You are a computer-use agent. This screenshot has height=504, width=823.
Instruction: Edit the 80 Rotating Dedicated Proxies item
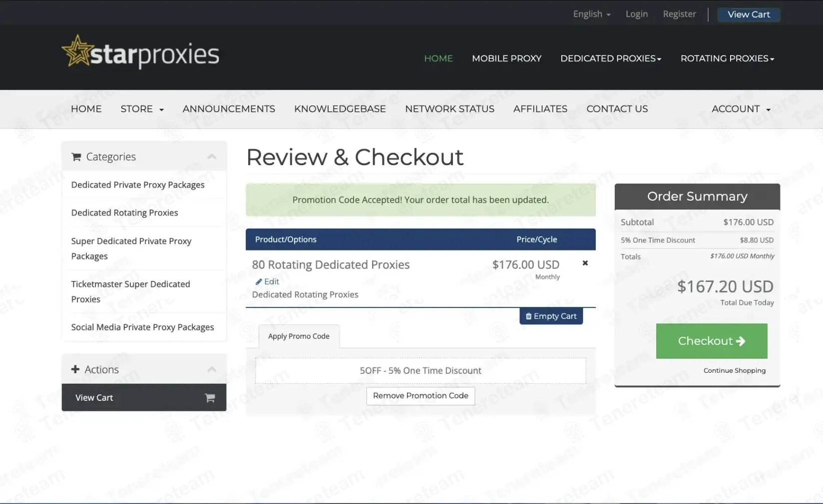(267, 281)
